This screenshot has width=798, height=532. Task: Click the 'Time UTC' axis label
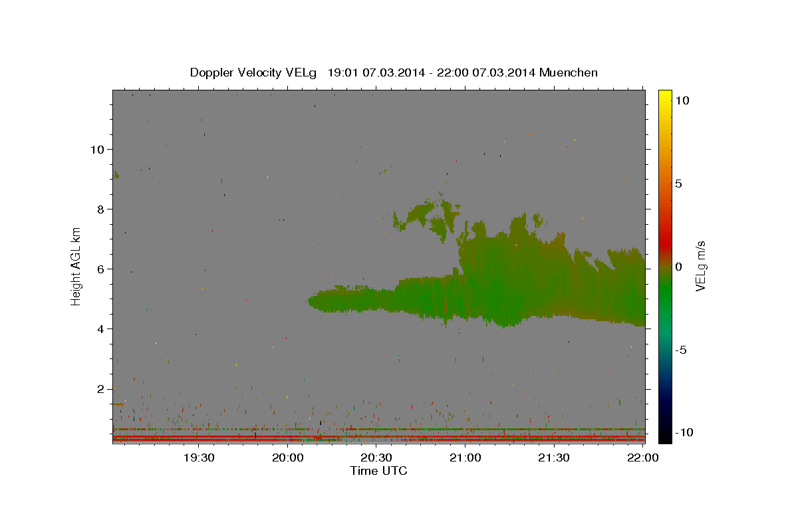pyautogui.click(x=378, y=471)
